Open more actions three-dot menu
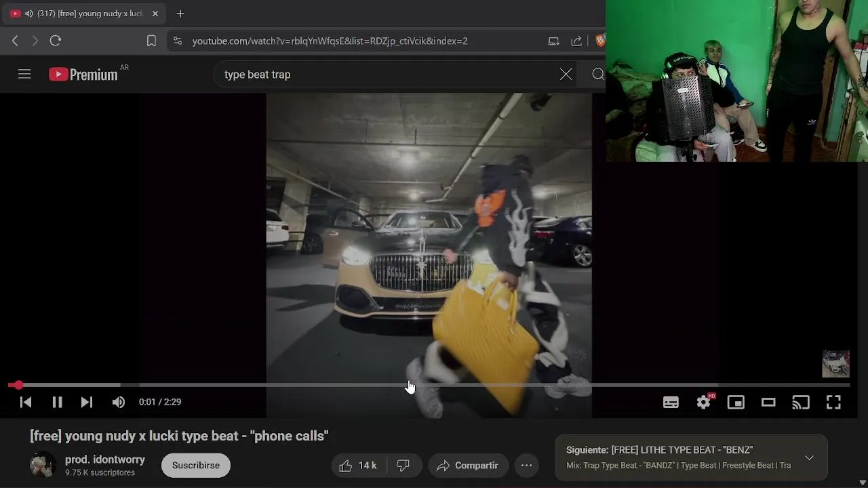 [526, 465]
